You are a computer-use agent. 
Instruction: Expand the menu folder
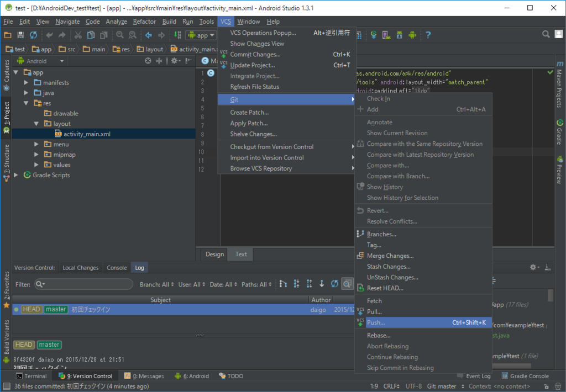pos(36,144)
